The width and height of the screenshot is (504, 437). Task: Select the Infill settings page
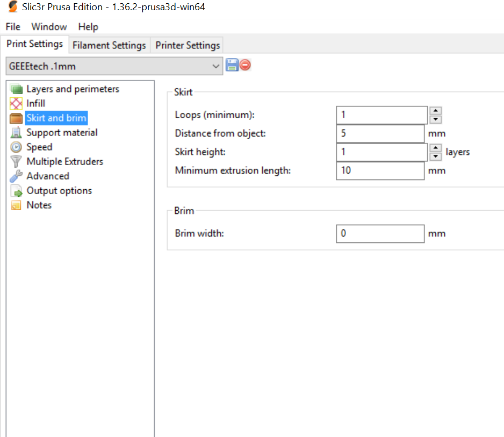pyautogui.click(x=35, y=103)
